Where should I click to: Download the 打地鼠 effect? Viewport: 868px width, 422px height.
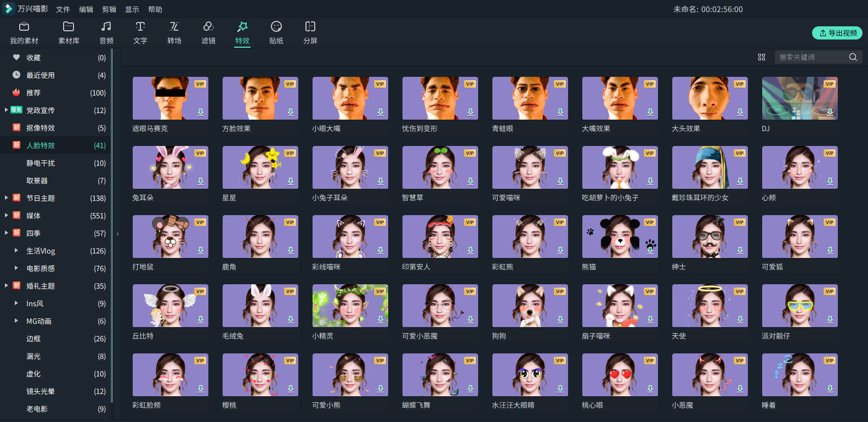pyautogui.click(x=201, y=250)
